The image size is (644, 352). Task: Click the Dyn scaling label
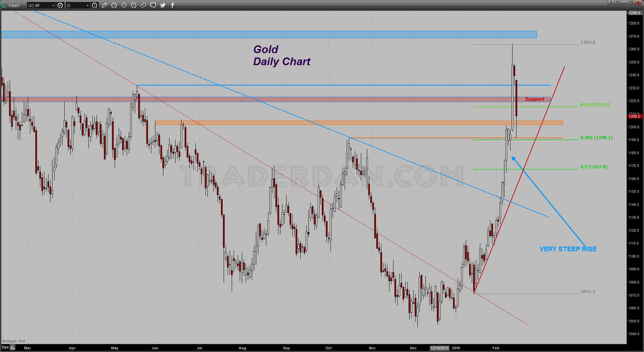[x=5, y=347]
